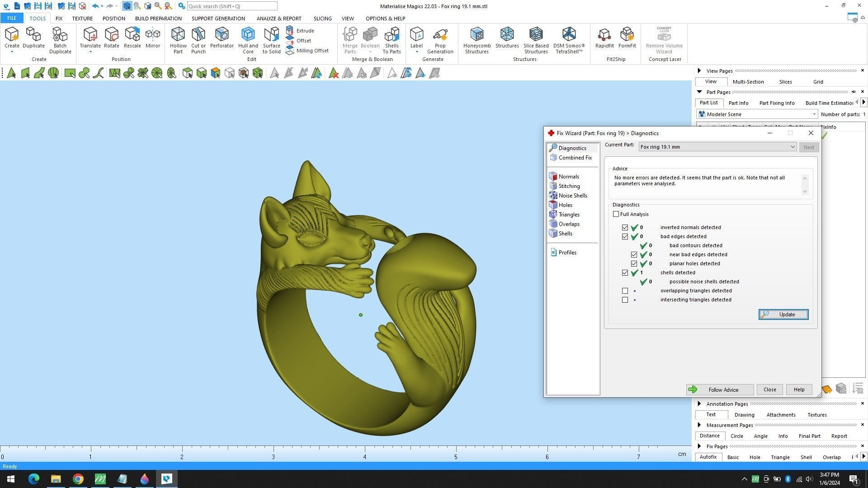The width and height of the screenshot is (868, 488).
Task: Open Google Chrome from taskbar
Action: (x=78, y=479)
